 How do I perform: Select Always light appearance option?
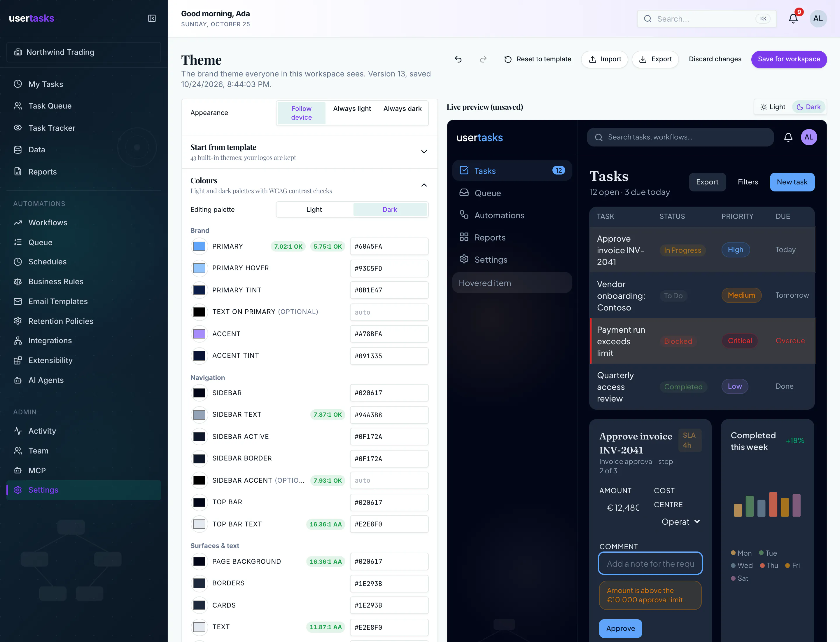(x=352, y=109)
